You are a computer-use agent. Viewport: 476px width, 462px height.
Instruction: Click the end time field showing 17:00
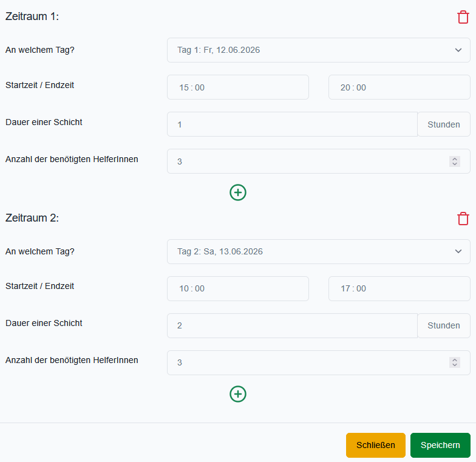tap(399, 288)
